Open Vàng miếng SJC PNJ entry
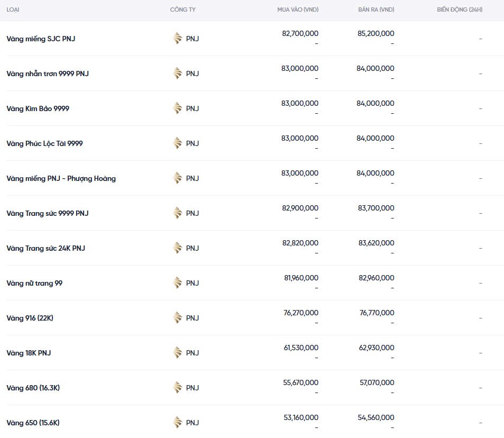This screenshot has height=438, width=504. [x=41, y=39]
